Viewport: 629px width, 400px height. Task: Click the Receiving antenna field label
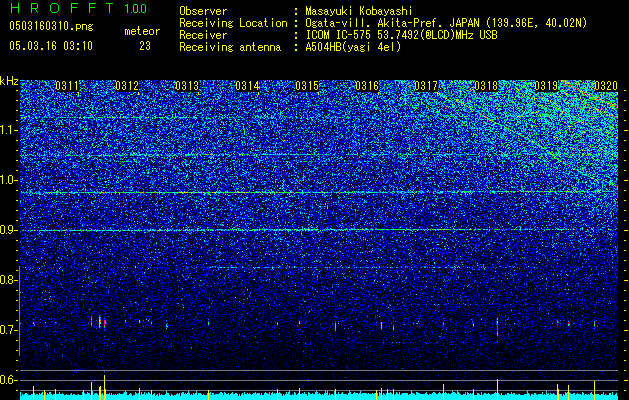230,47
